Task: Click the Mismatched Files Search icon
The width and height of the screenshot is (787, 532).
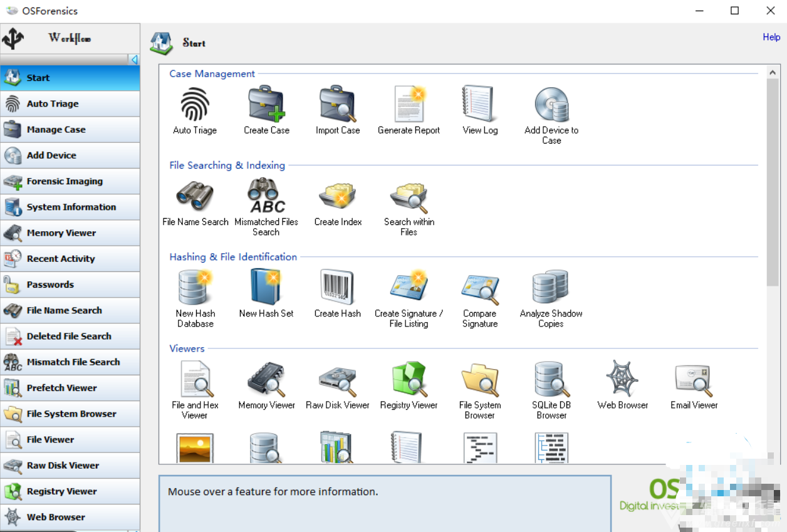Action: coord(266,196)
